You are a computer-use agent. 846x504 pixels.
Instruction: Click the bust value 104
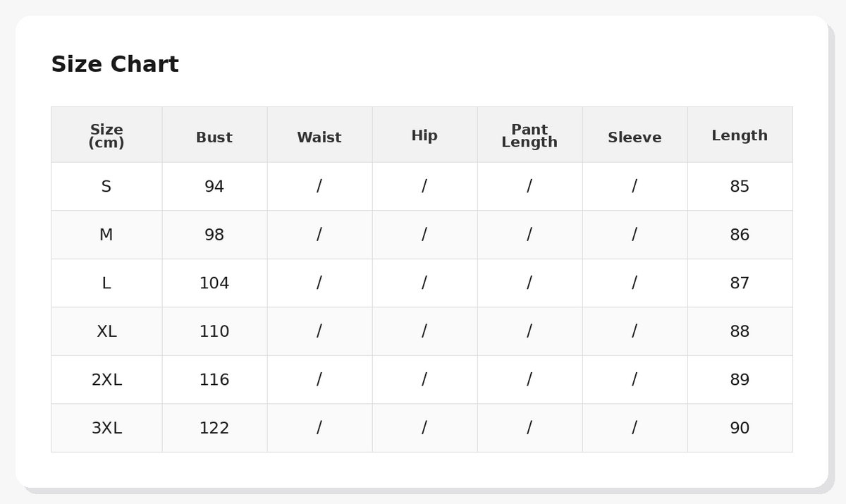point(214,283)
